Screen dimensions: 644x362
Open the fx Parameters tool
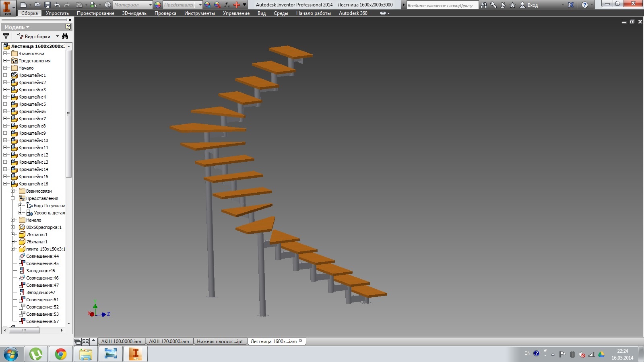(x=227, y=5)
